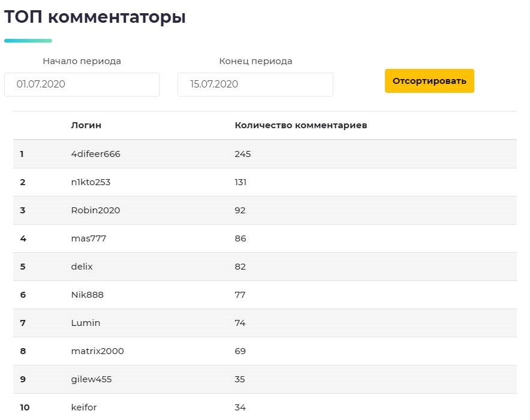
Task: Open user Lumin login
Action: [86, 323]
